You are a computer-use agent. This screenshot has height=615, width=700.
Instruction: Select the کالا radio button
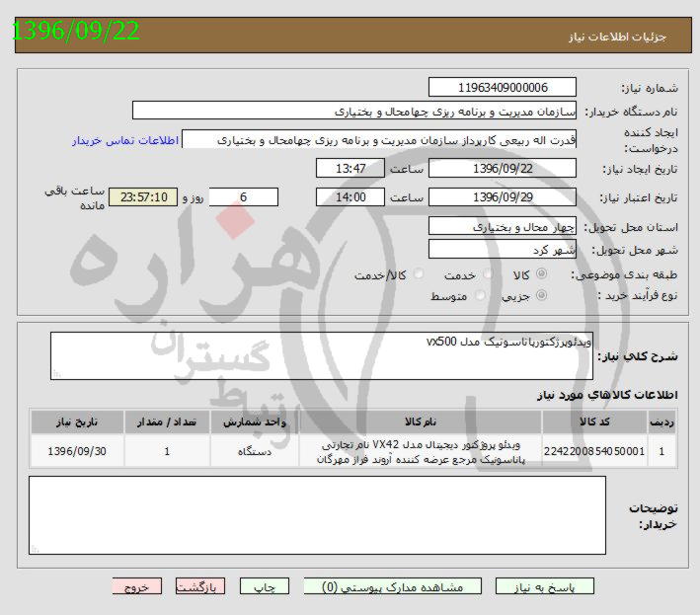tap(541, 273)
